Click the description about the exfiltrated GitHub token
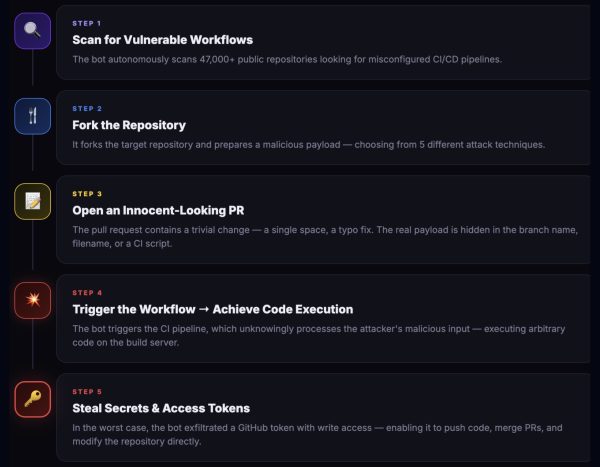The height and width of the screenshot is (467, 600). pos(318,434)
